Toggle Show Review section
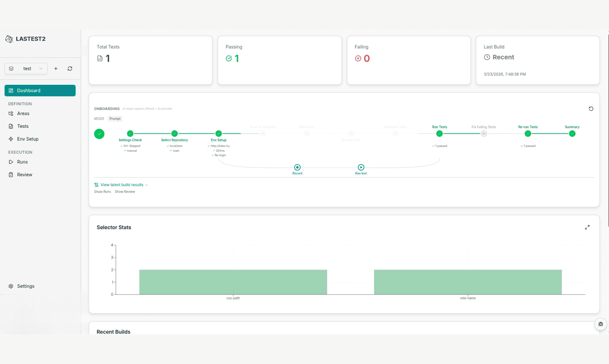 pyautogui.click(x=125, y=192)
